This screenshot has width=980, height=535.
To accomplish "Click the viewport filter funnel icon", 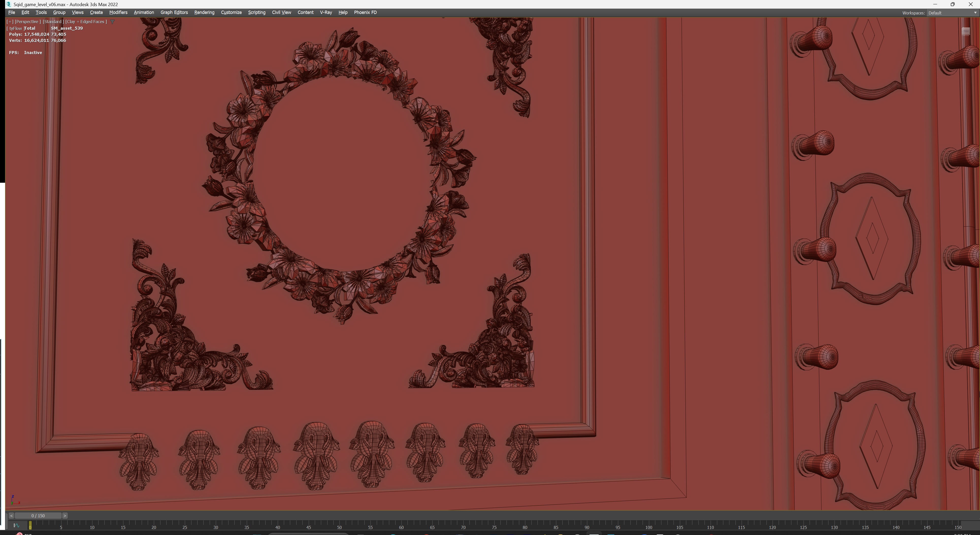I will pos(112,22).
